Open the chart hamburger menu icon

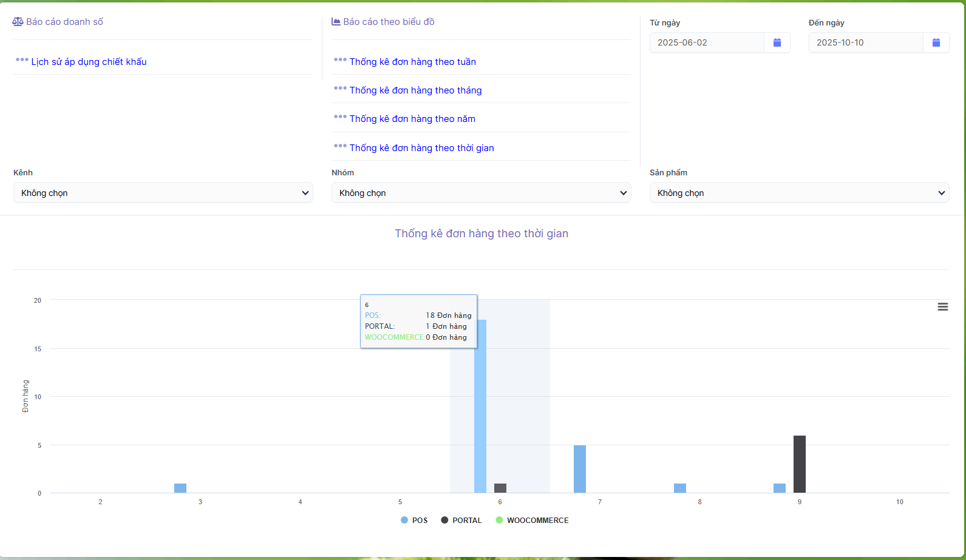942,307
